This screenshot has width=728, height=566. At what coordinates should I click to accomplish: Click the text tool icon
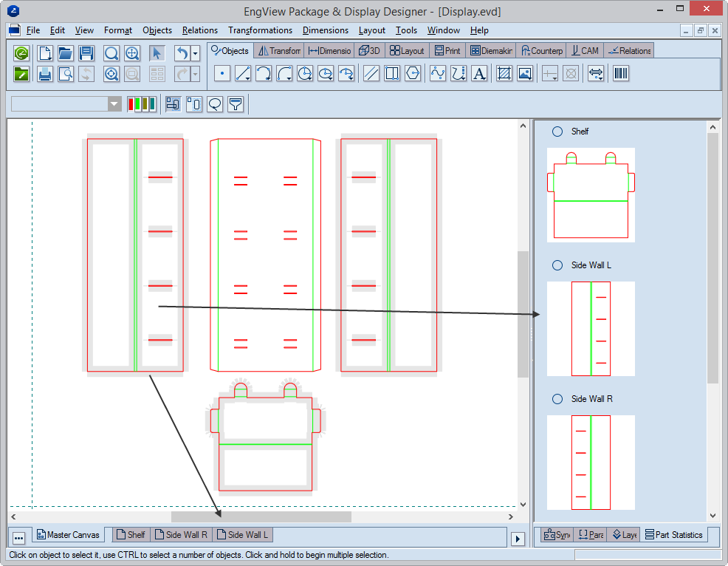coord(479,74)
